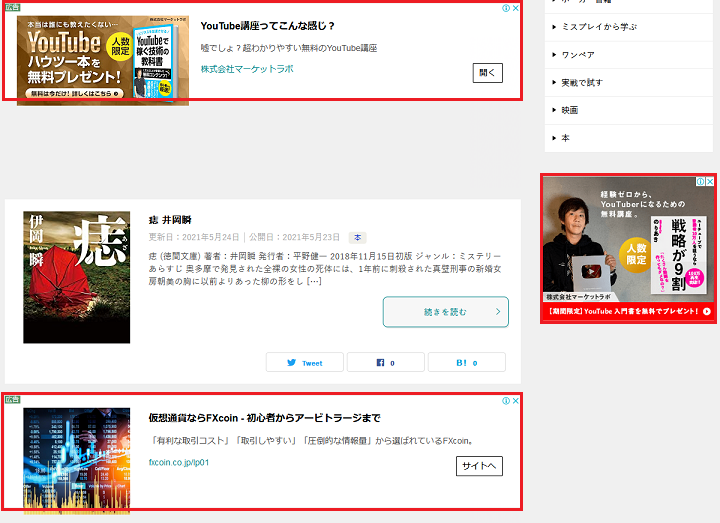Click the 続きを読む button
The image size is (720, 523).
(x=445, y=312)
